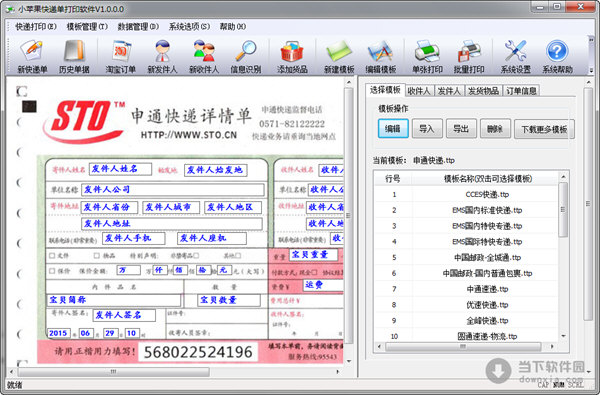Click the 发件人签名 field
The height and width of the screenshot is (395, 600).
pyautogui.click(x=124, y=315)
